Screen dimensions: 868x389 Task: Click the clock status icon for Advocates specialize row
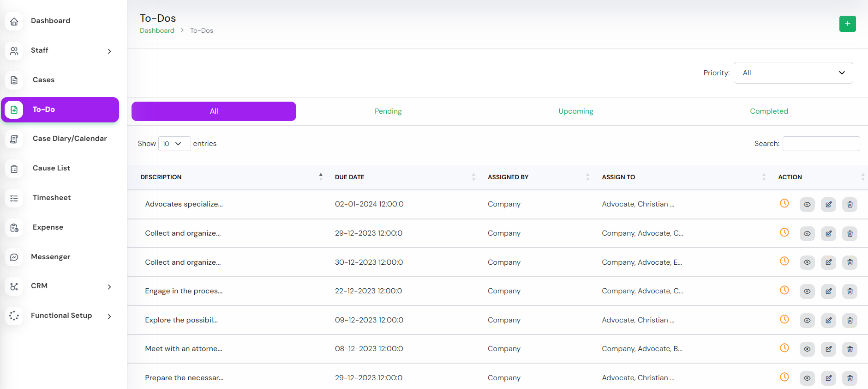784,203
